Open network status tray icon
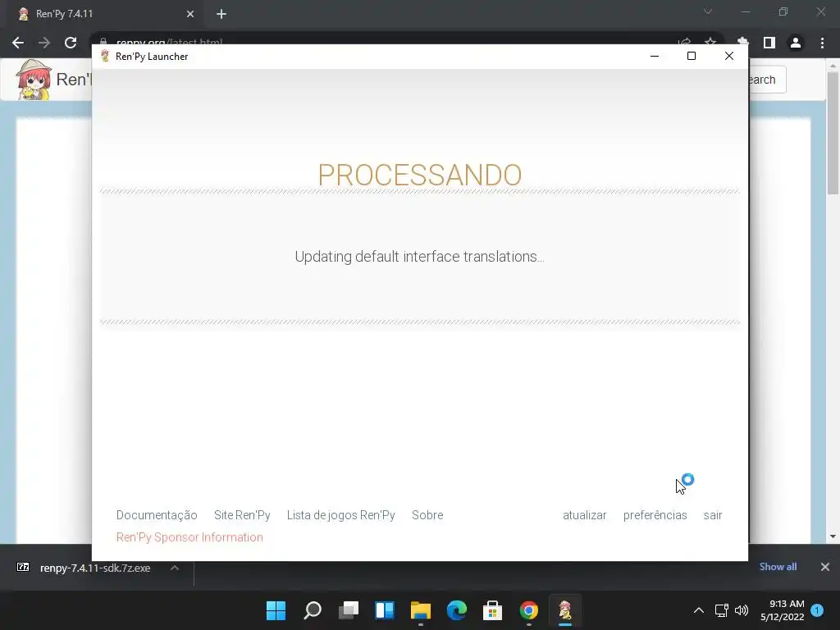This screenshot has height=630, width=840. pyautogui.click(x=722, y=610)
